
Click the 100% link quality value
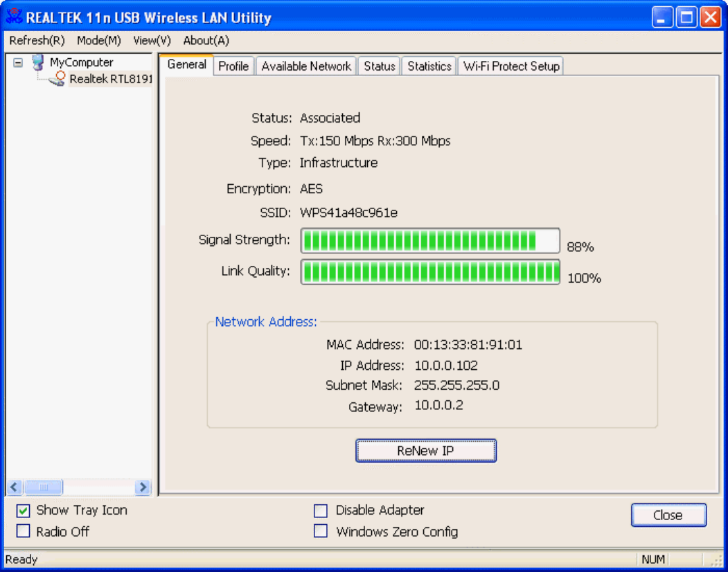[x=585, y=278]
